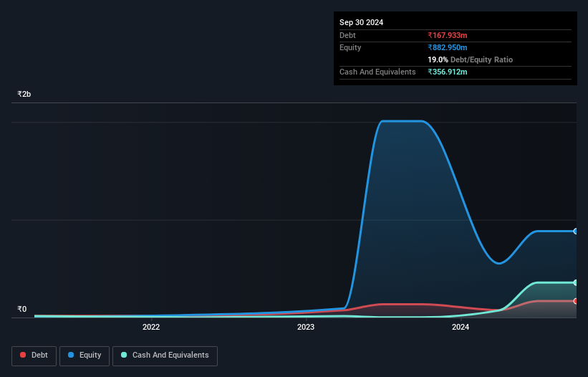Toggle the Equity legend button
Image resolution: width=588 pixels, height=377 pixels.
[85, 355]
